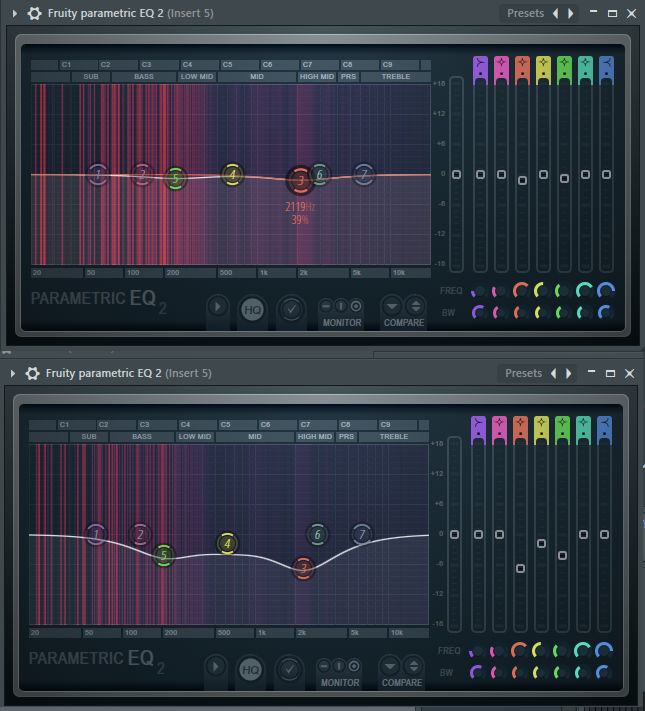Image resolution: width=645 pixels, height=711 pixels.
Task: Click band 1 node in bottom EQ graph
Action: pyautogui.click(x=96, y=535)
